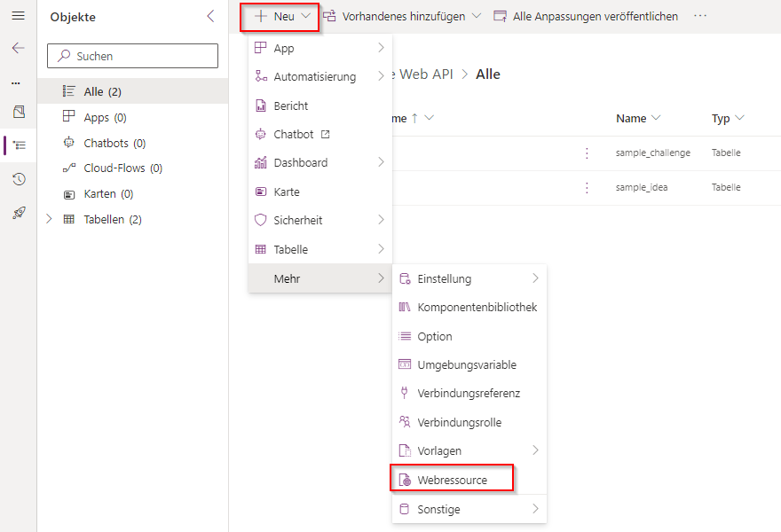Click the back arrow icon
The height and width of the screenshot is (532, 781).
pyautogui.click(x=18, y=48)
